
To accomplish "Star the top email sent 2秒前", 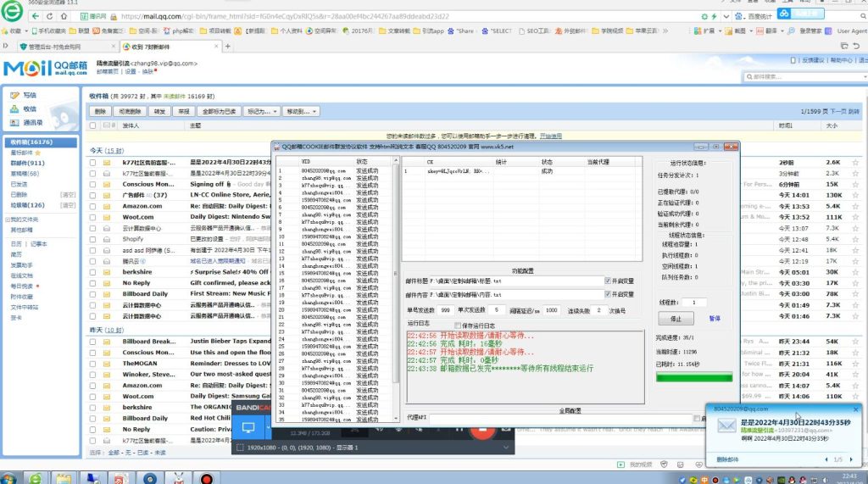I will [x=854, y=162].
